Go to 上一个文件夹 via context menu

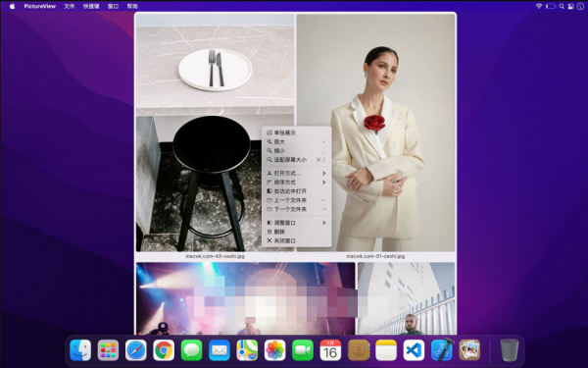[296, 200]
